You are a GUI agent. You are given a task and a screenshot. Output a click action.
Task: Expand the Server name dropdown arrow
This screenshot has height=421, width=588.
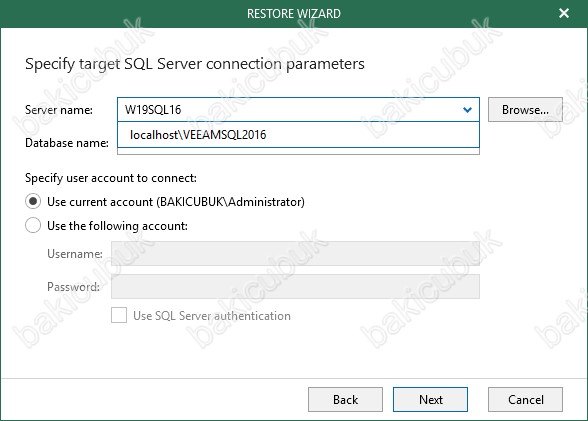coord(467,110)
